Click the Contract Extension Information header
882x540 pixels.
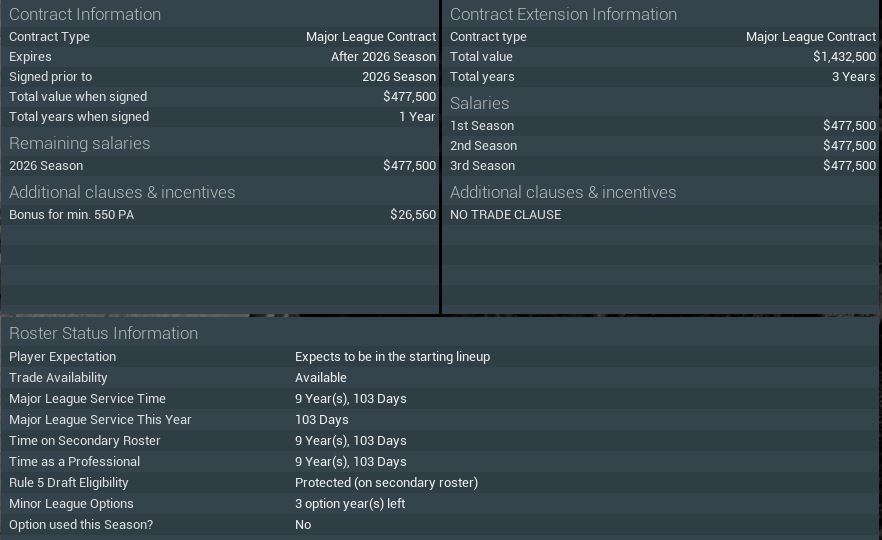[x=563, y=14]
